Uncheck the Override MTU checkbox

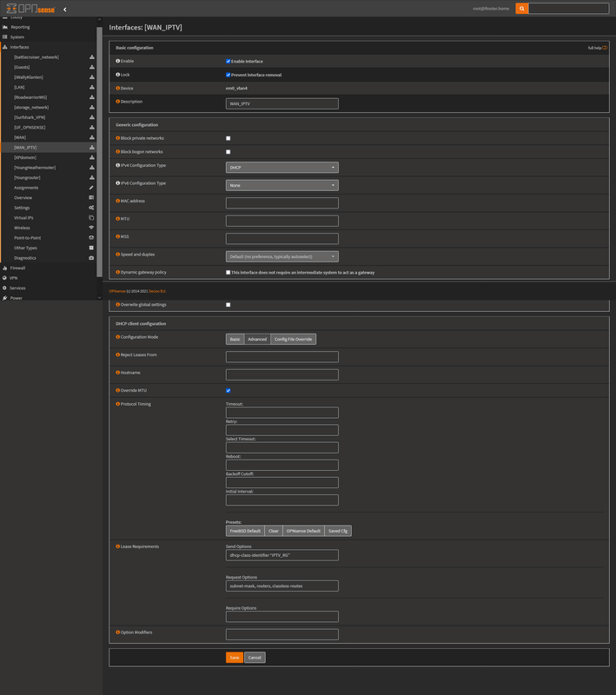tap(229, 391)
